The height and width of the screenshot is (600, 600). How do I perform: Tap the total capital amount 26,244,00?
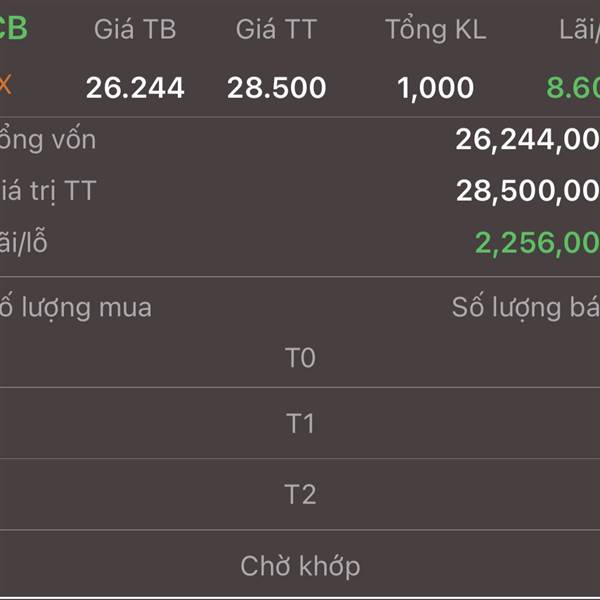pyautogui.click(x=528, y=140)
